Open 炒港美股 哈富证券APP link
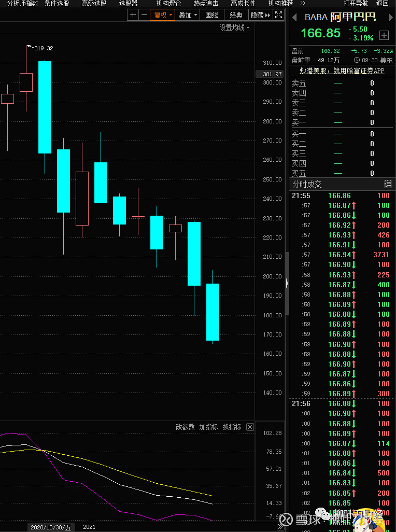 click(342, 71)
